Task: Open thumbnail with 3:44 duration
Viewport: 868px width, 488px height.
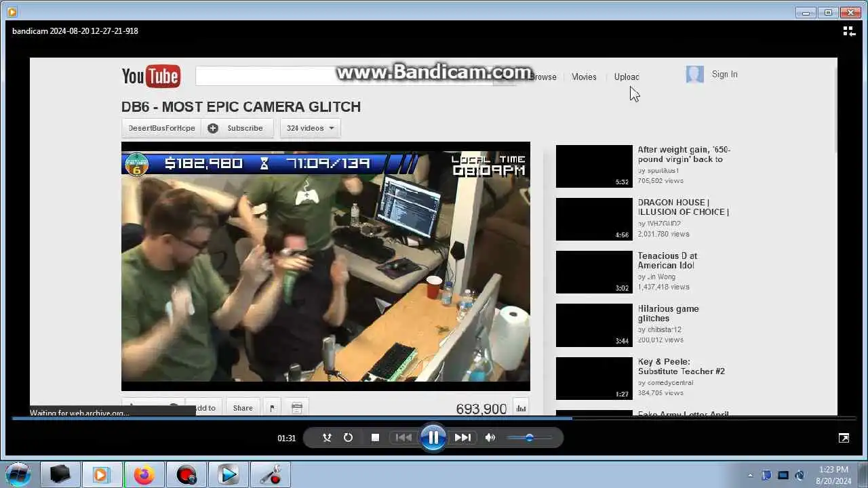Action: [x=594, y=325]
